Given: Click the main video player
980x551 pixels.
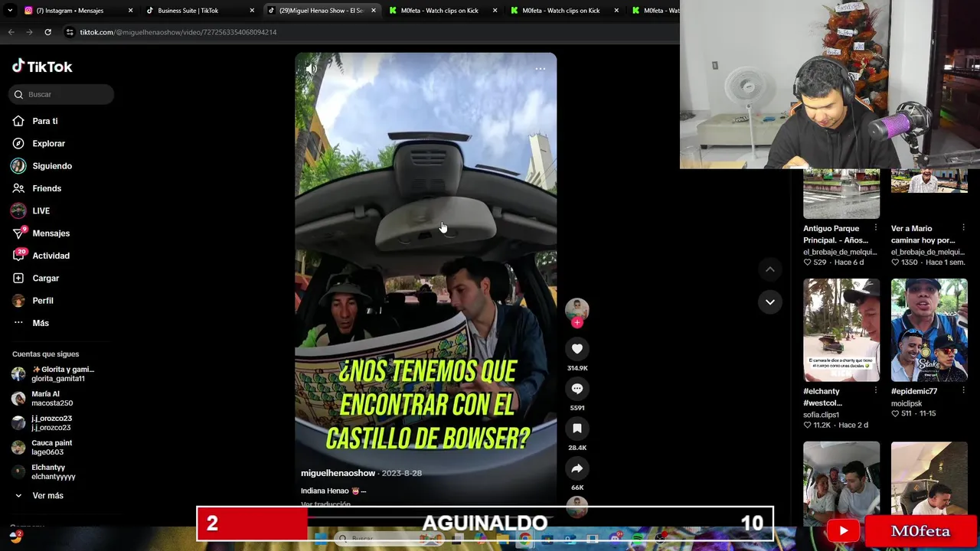Looking at the screenshot, I should tap(426, 280).
